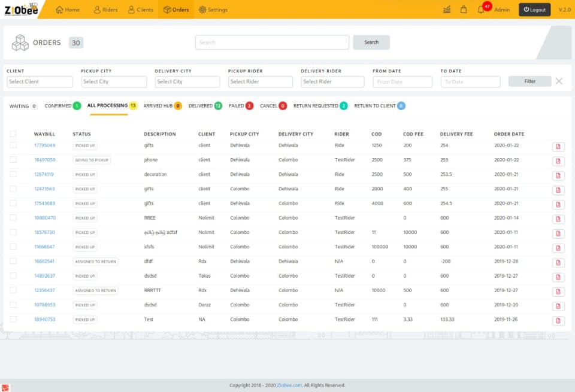Open the To Date picker field
Viewport: 575px width, 392px height.
[470, 82]
